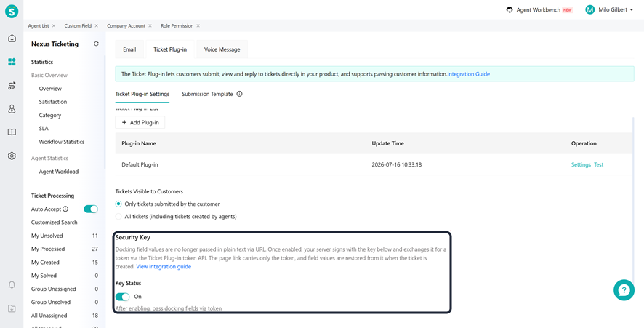Open the settings gear icon in sidebar

coord(12,156)
